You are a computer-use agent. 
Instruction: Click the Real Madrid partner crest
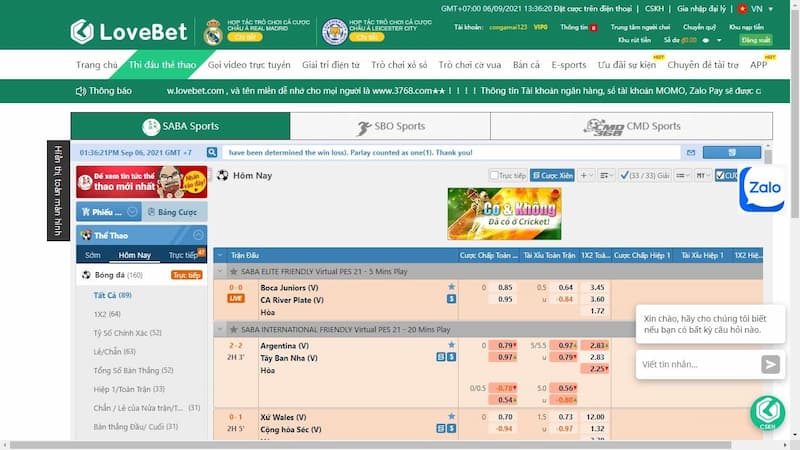tap(213, 32)
